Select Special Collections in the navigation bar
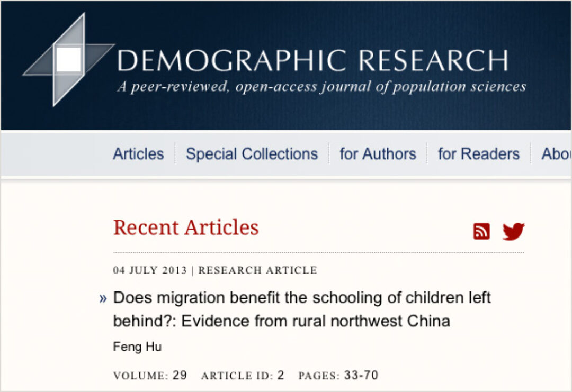This screenshot has width=572, height=392. 252,154
